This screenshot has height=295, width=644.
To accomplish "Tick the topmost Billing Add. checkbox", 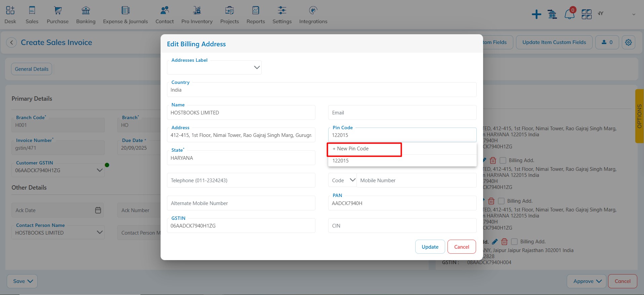I will coord(503,160).
